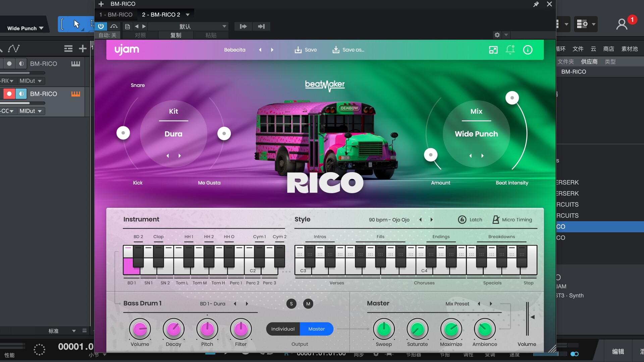
Task: Click Save as… preset button
Action: (348, 50)
